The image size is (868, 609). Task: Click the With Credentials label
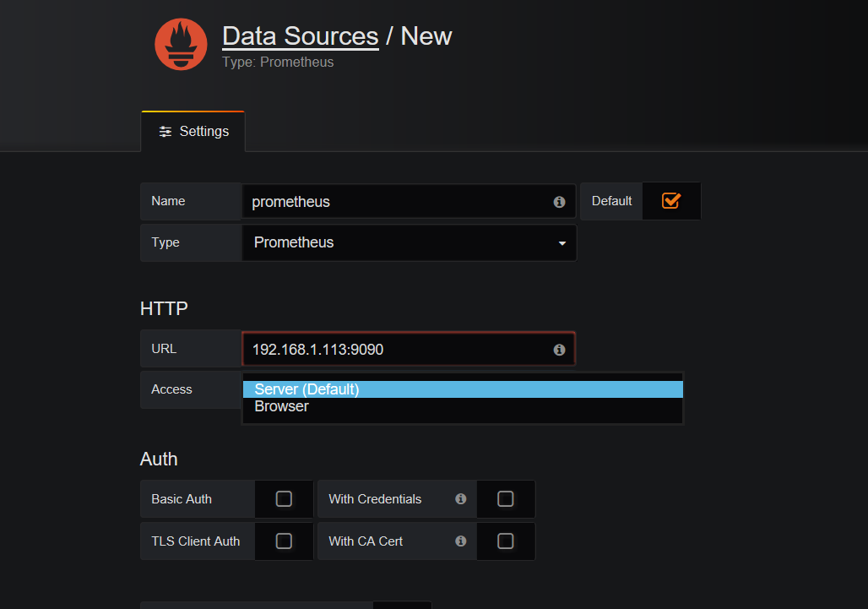click(375, 499)
